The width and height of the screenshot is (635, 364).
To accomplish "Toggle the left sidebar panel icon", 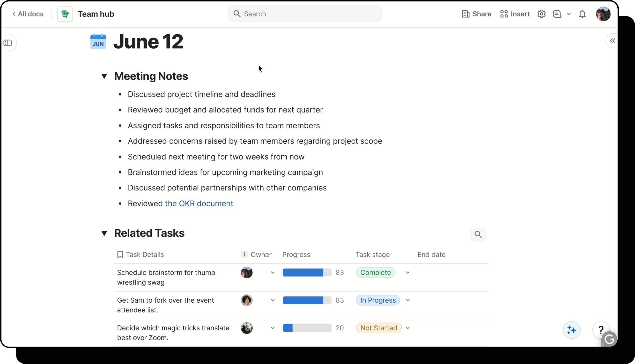I will (8, 43).
